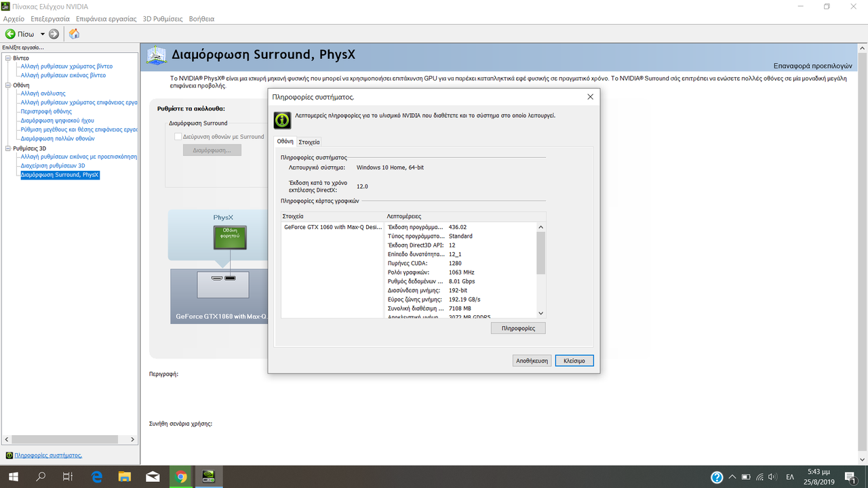This screenshot has width=868, height=488.
Task: Select Διαχείριση ρυθμίσεων 3D
Action: click(x=53, y=165)
